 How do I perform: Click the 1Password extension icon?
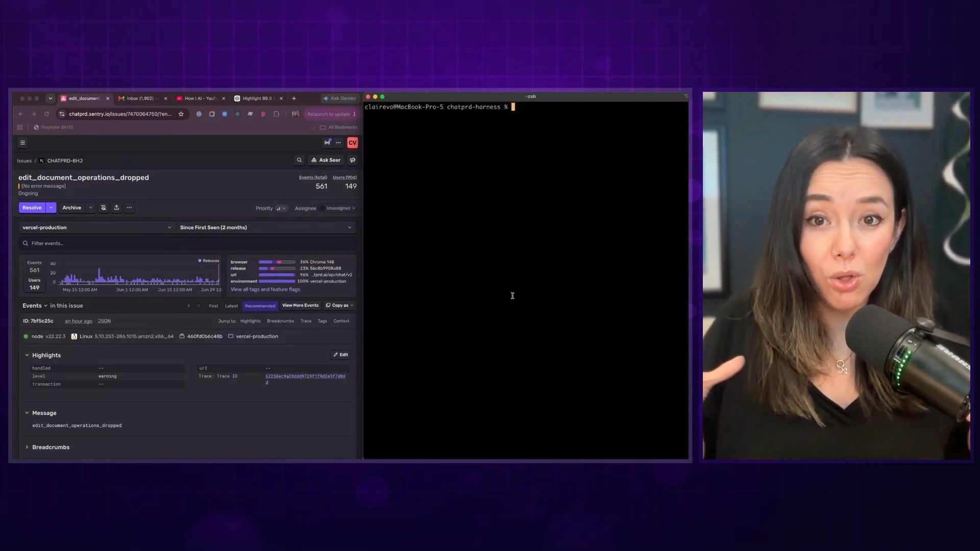point(199,114)
